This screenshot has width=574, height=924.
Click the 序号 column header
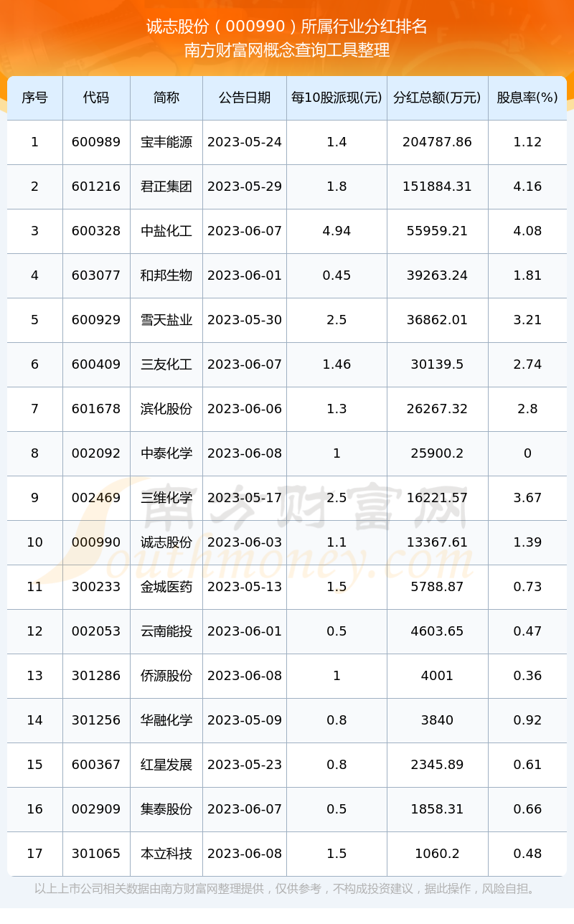pos(34,98)
